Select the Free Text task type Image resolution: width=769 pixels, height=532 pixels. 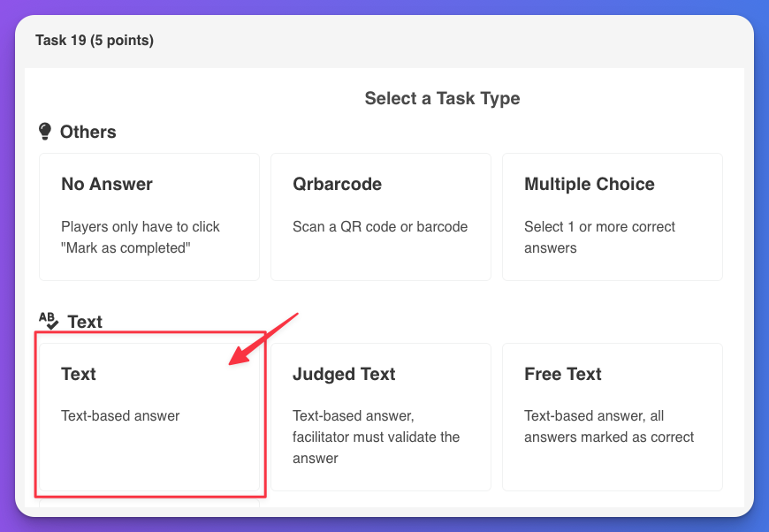click(612, 415)
